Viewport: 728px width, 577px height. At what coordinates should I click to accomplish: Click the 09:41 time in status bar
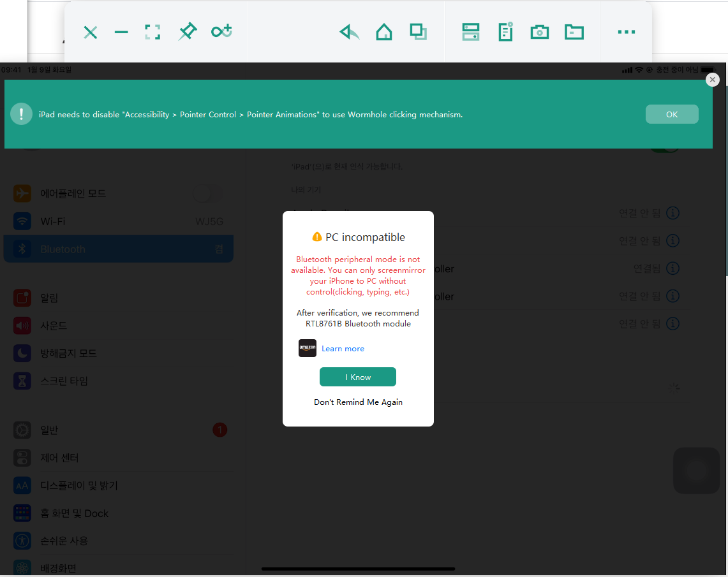click(11, 69)
